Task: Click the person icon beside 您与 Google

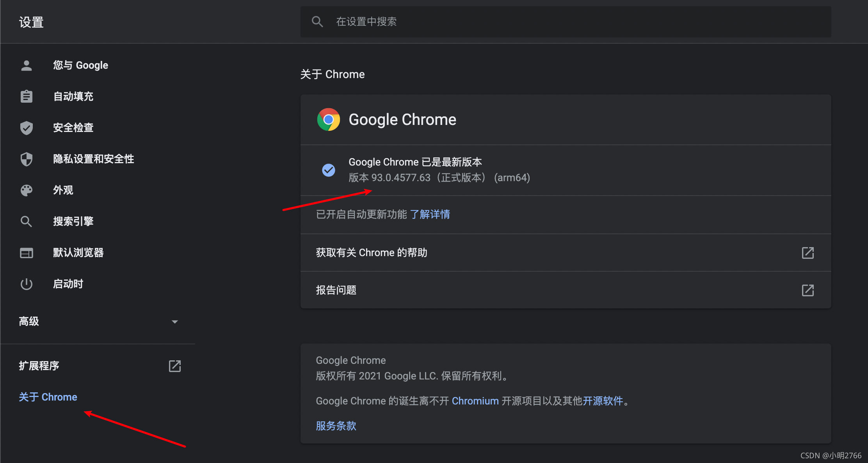Action: [x=26, y=65]
